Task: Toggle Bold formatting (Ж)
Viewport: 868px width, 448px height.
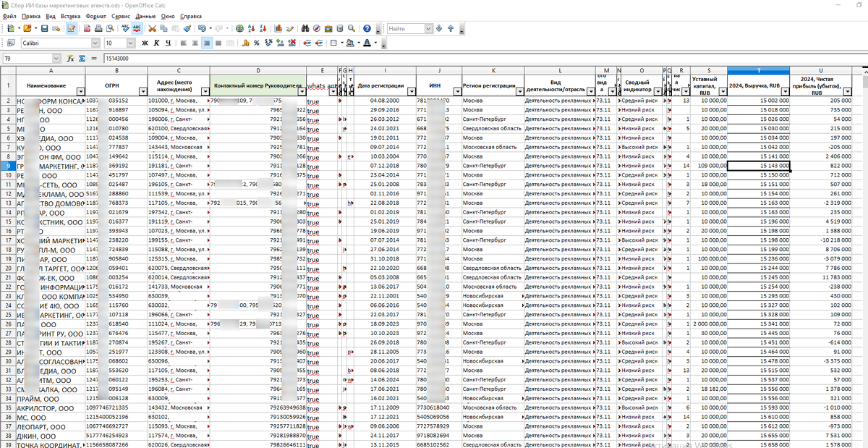Action: 145,43
